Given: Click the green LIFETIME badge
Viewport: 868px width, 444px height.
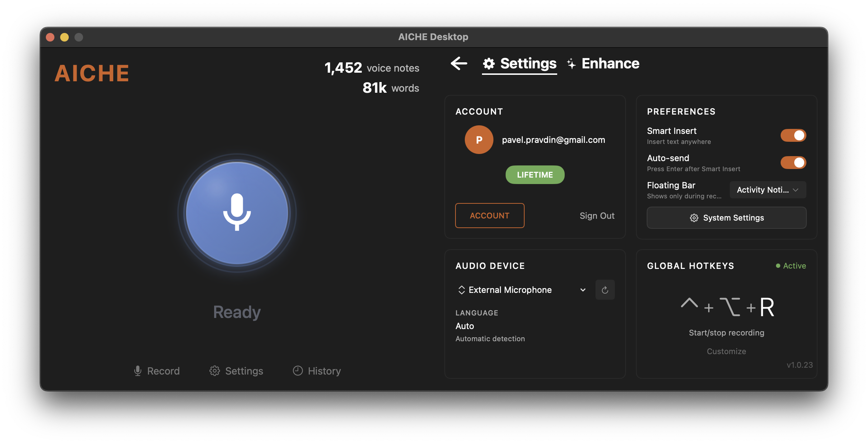Looking at the screenshot, I should [x=535, y=175].
